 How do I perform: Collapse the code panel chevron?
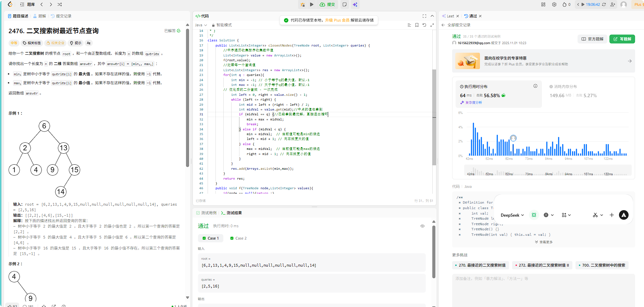[x=432, y=16]
